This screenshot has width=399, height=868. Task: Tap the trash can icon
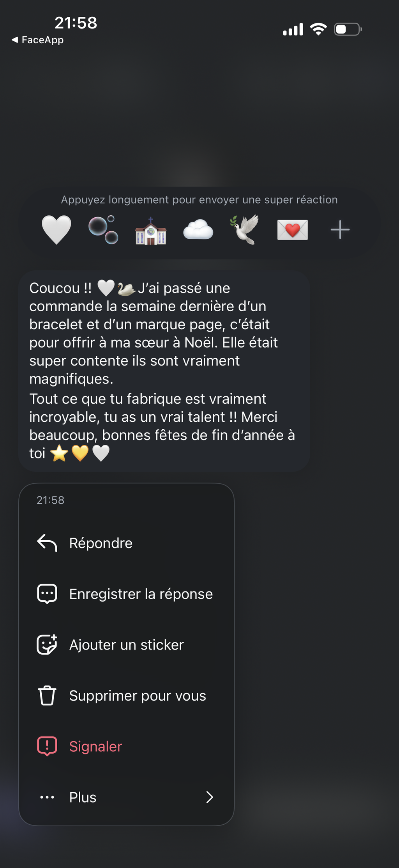pyautogui.click(x=47, y=696)
